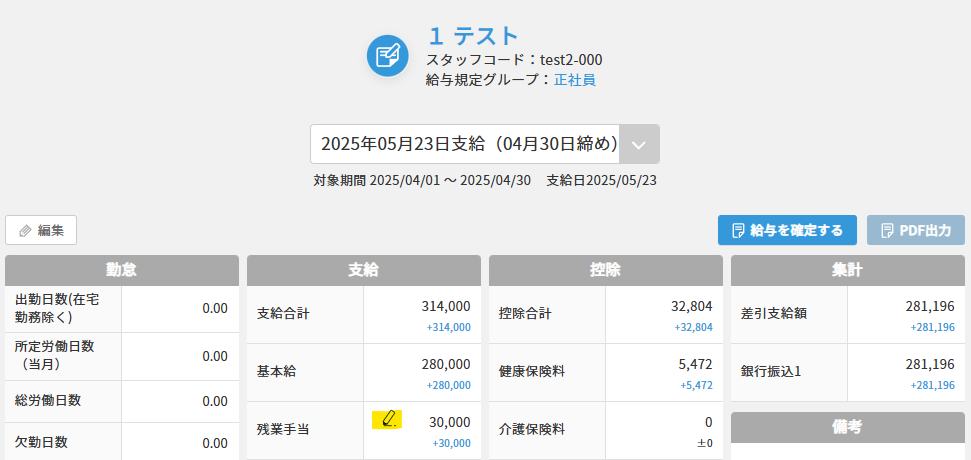Click the 基本給 amount 280,000
The image size is (971, 460).
(447, 364)
